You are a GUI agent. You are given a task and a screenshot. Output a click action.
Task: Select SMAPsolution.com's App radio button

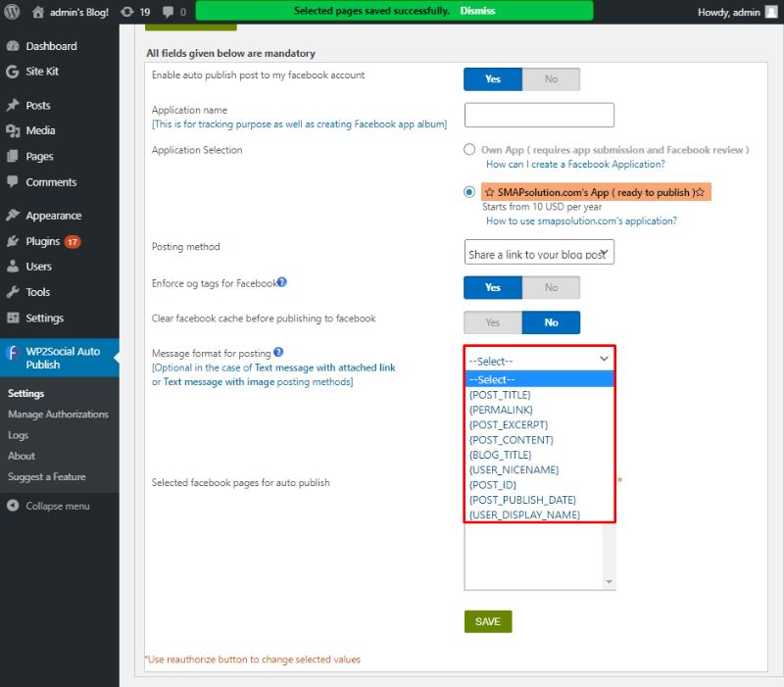469,192
